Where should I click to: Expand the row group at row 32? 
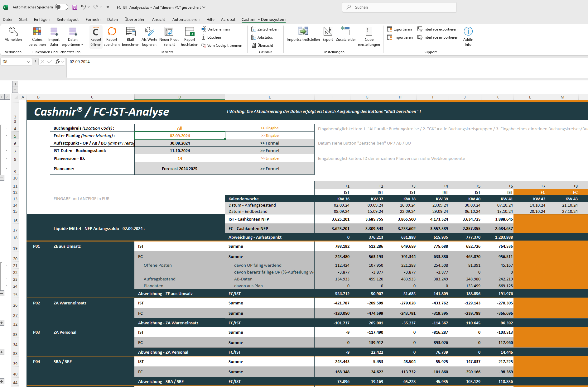point(2,323)
